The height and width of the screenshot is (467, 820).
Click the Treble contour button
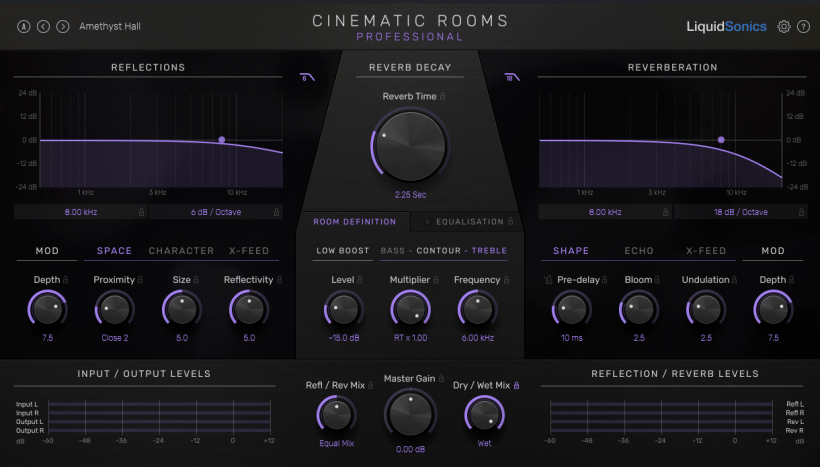[489, 251]
